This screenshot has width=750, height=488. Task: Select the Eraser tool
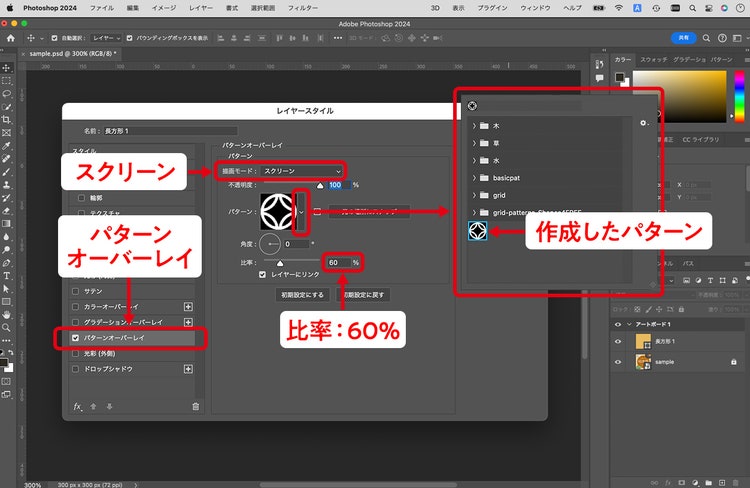[x=6, y=211]
